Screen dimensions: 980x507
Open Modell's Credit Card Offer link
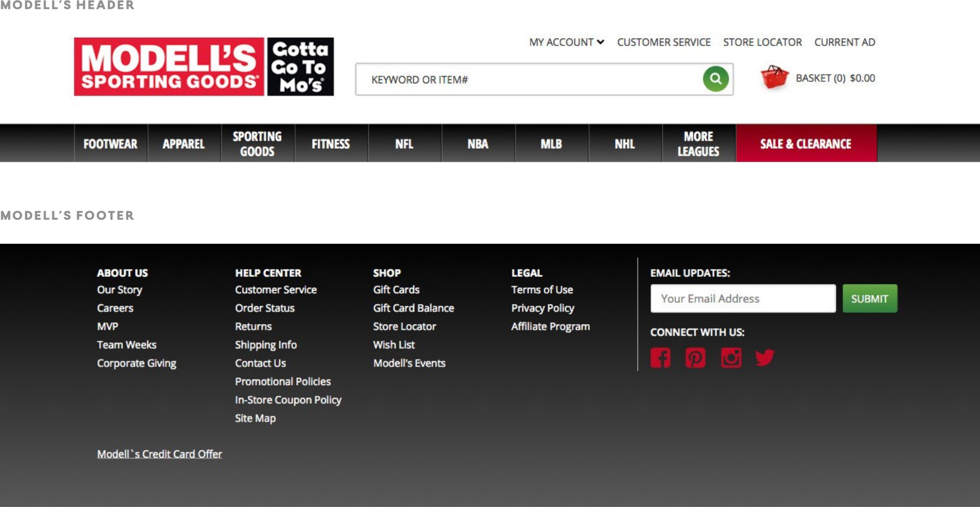(x=160, y=454)
